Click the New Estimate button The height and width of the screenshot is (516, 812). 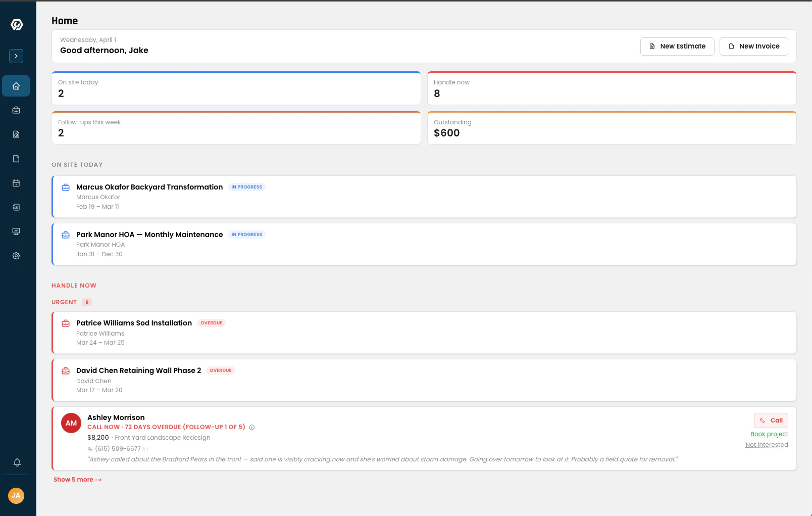pyautogui.click(x=677, y=46)
